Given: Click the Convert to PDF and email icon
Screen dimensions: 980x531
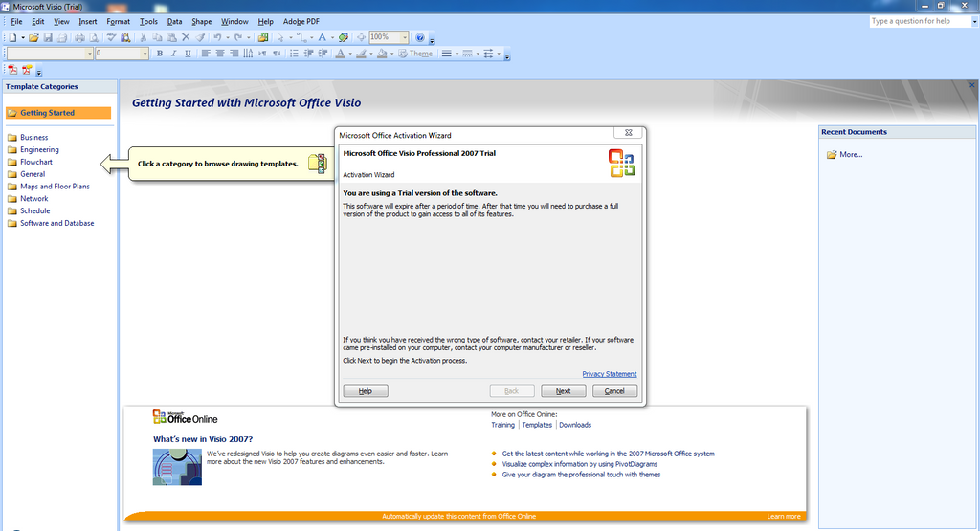Looking at the screenshot, I should click(27, 70).
